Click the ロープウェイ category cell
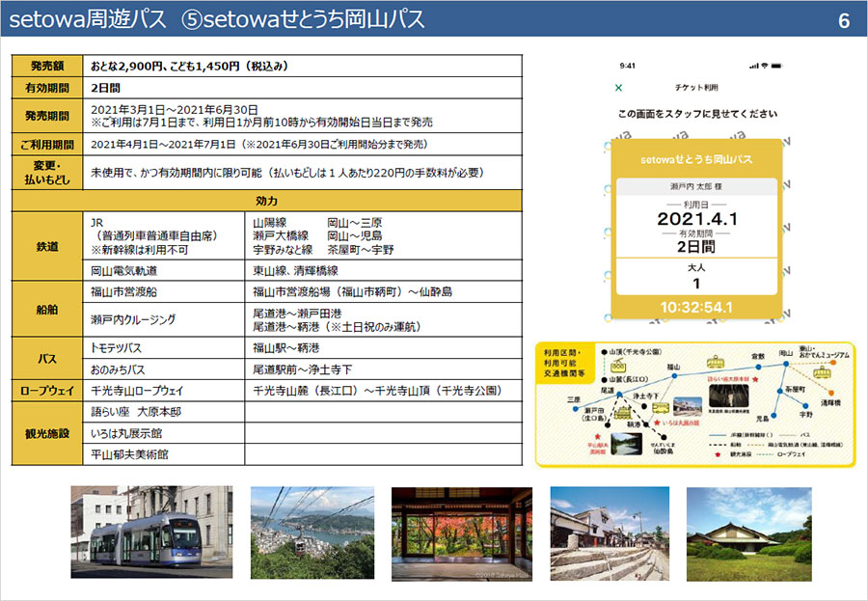This screenshot has width=868, height=601. click(x=47, y=391)
